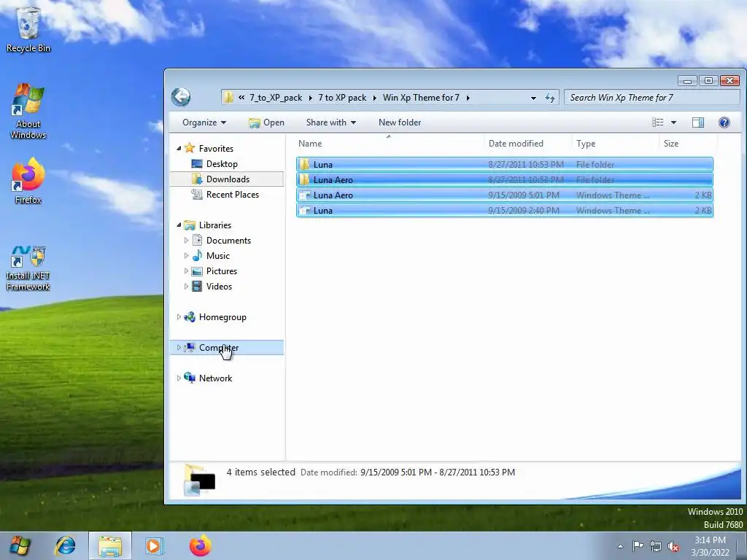Open the Start menu orb
747x560 pixels.
click(x=20, y=545)
